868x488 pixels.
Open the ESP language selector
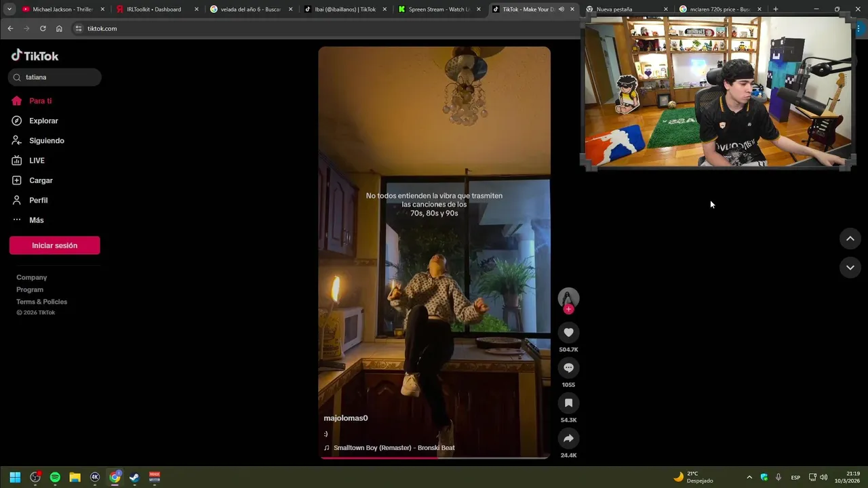(795, 477)
